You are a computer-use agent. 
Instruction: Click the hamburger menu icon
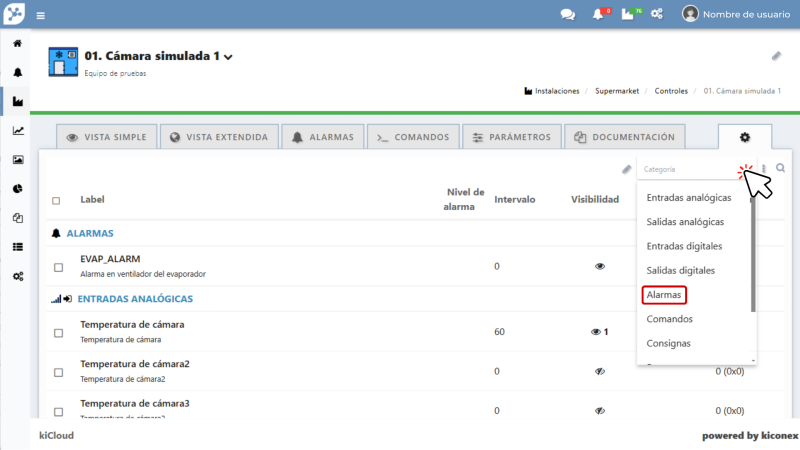point(41,15)
